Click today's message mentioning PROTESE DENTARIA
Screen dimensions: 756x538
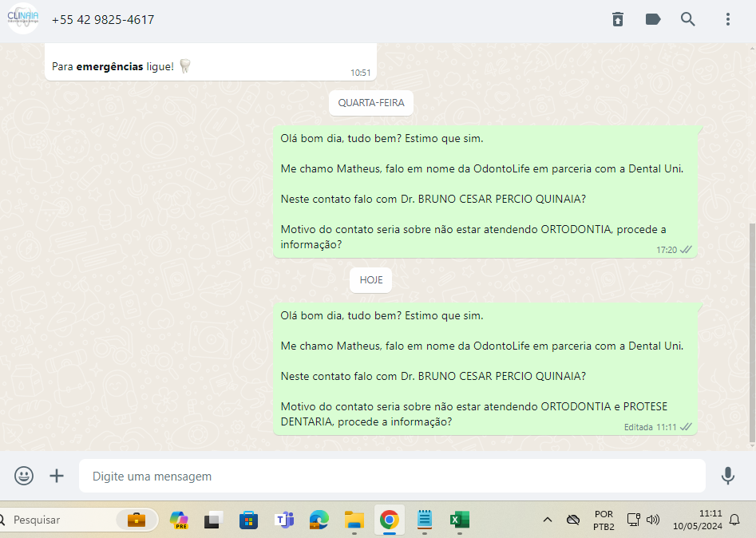click(x=485, y=369)
